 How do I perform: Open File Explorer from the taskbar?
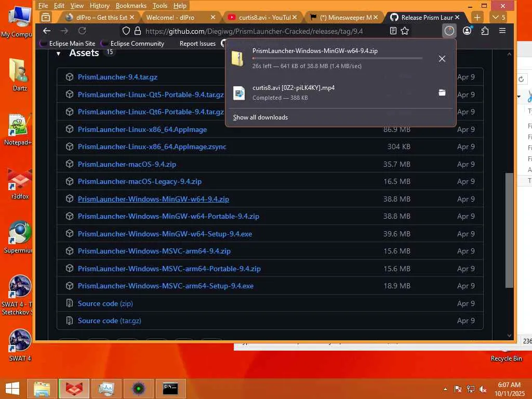click(42, 389)
